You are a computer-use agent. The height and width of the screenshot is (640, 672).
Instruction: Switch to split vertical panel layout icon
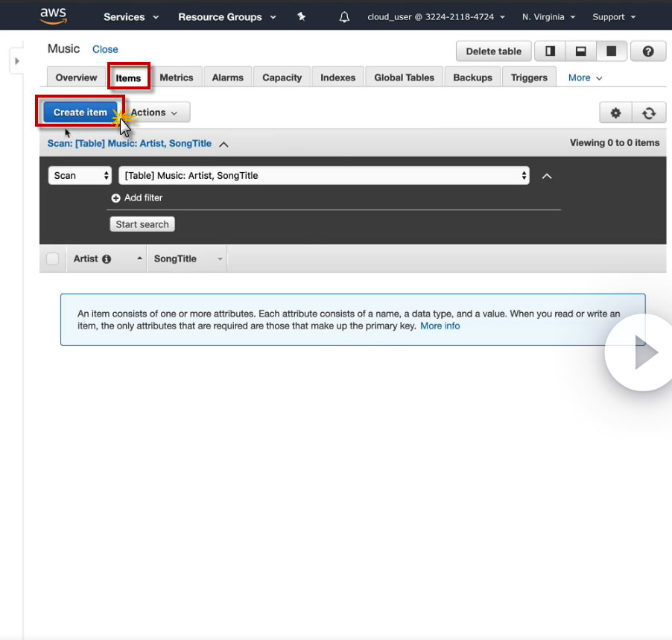550,51
